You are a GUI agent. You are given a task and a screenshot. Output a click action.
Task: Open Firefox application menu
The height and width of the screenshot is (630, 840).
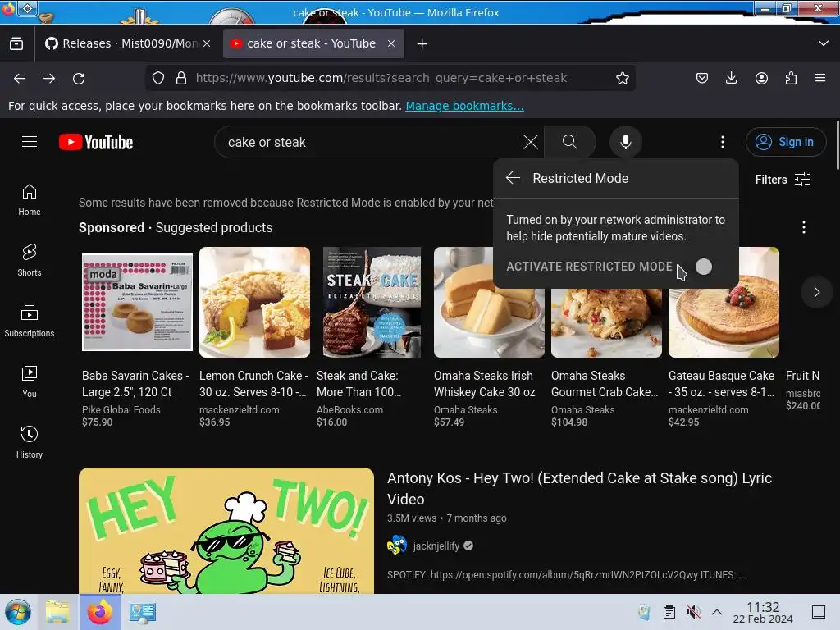[x=820, y=78]
